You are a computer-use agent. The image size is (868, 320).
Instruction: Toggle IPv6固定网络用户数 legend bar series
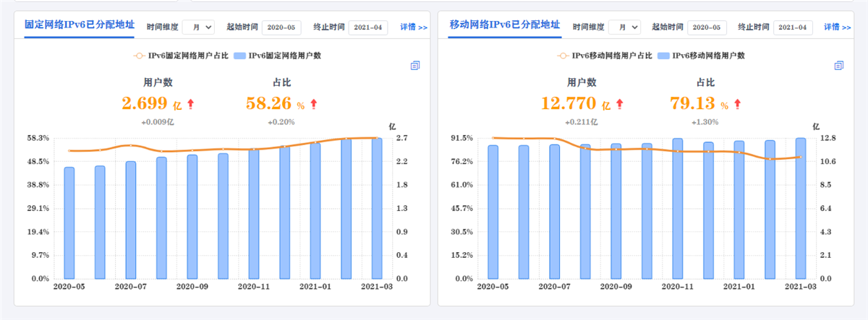pyautogui.click(x=281, y=55)
